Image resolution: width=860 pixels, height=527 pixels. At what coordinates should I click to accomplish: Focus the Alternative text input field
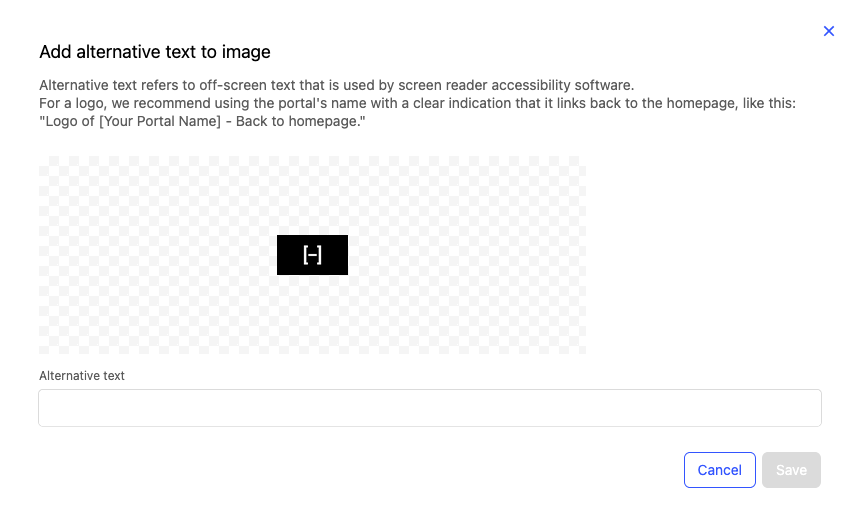(x=430, y=408)
